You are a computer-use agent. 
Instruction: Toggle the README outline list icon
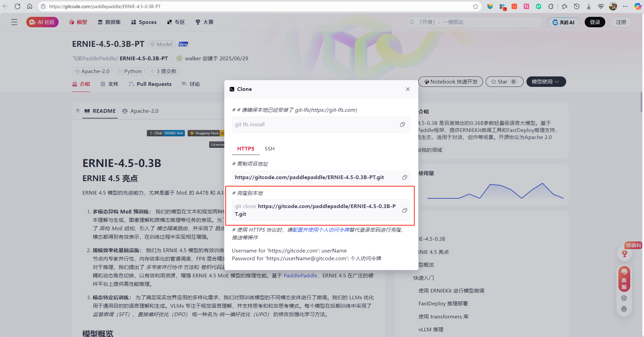pos(78,111)
